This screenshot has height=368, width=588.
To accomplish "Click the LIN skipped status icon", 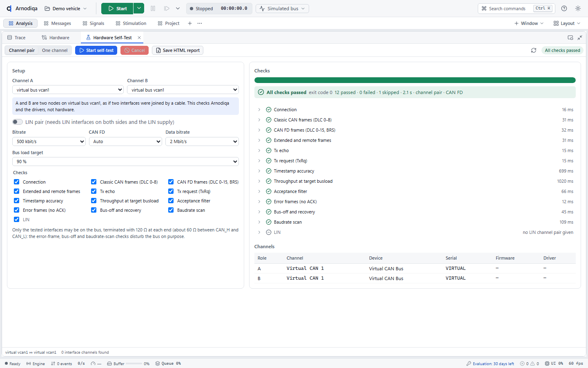I will click(269, 232).
